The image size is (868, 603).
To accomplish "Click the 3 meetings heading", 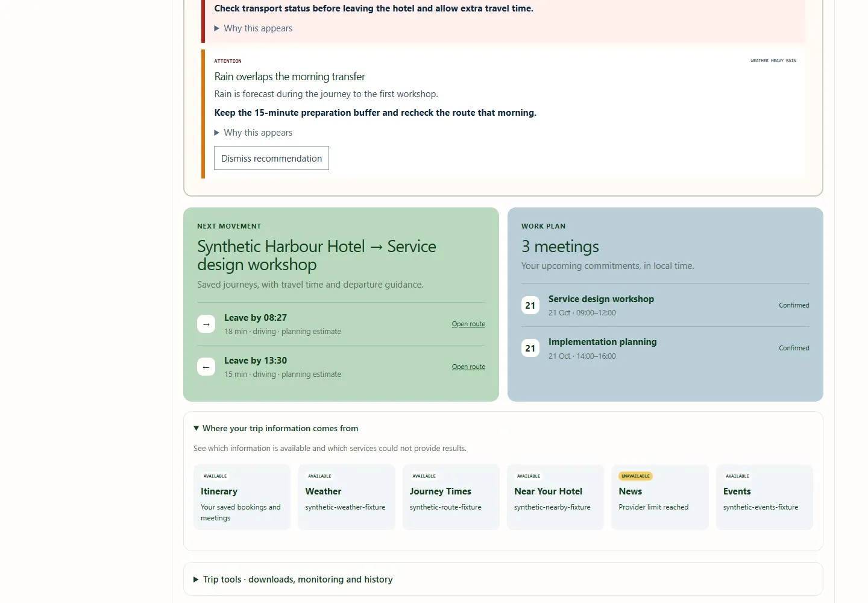I will point(560,247).
